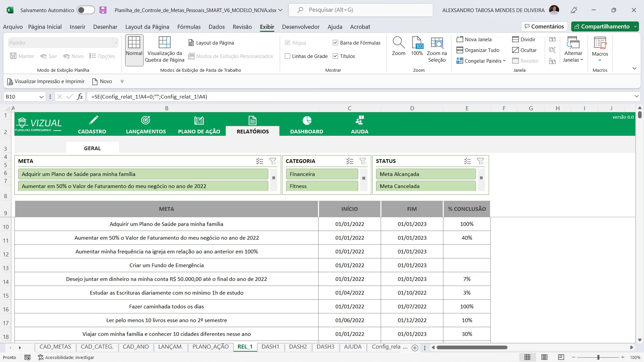Switch to the DASH1 sheet tab

270,347
